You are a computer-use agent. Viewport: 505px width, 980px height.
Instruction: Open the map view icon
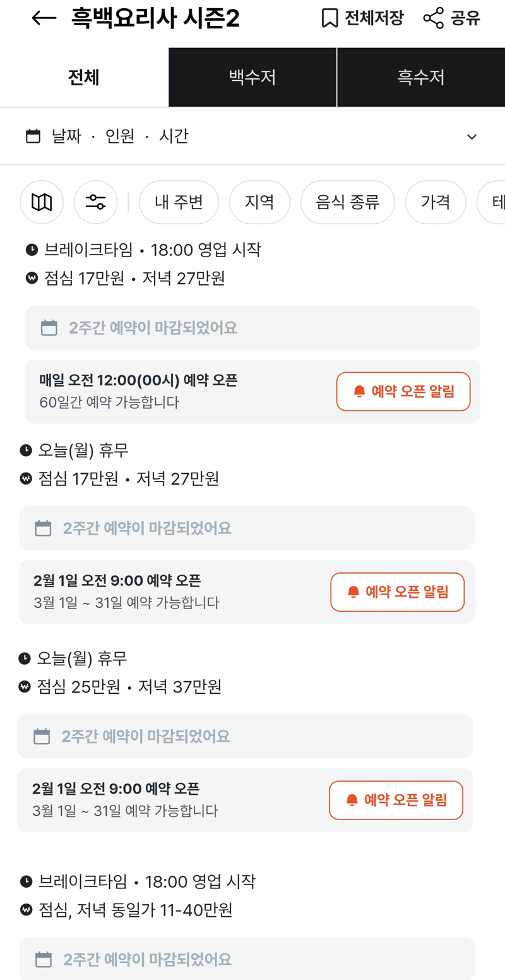(x=42, y=202)
